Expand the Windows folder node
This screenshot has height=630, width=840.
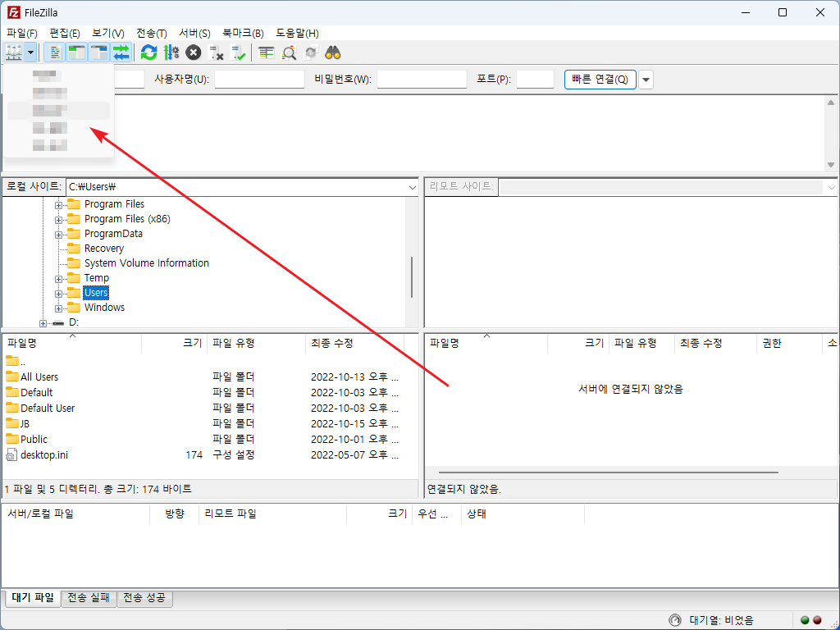58,308
